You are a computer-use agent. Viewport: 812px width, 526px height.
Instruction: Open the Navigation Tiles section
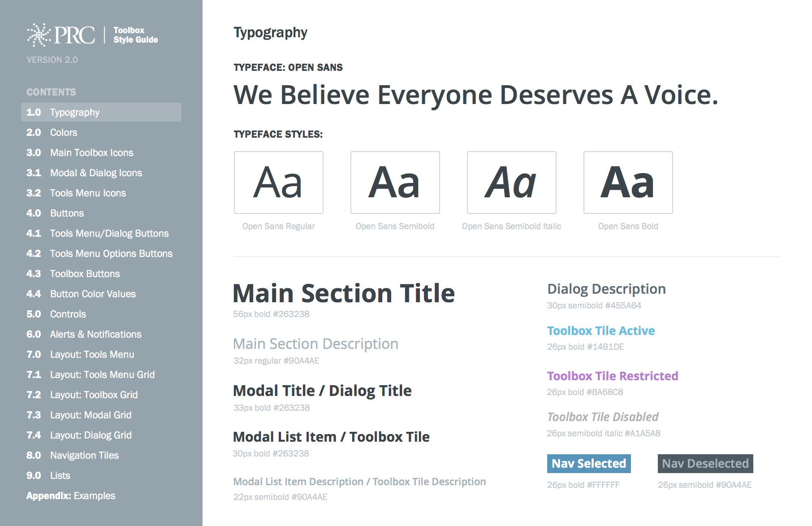tap(84, 456)
